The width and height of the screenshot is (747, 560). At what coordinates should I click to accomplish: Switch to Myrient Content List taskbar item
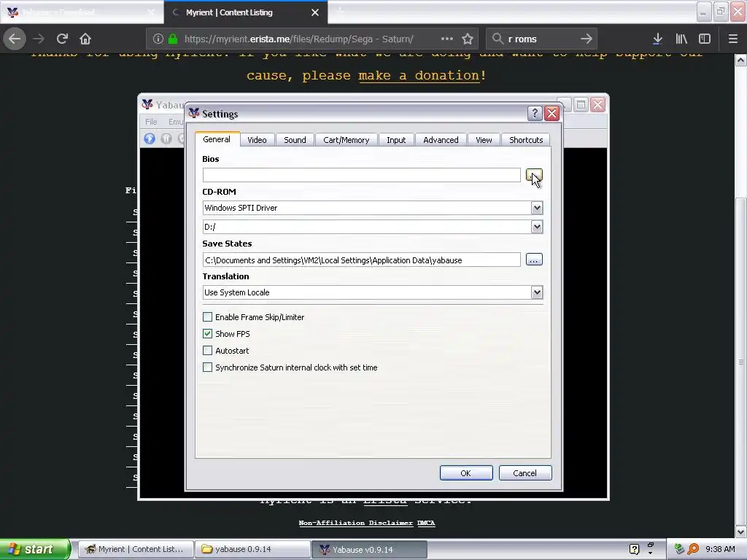click(135, 549)
